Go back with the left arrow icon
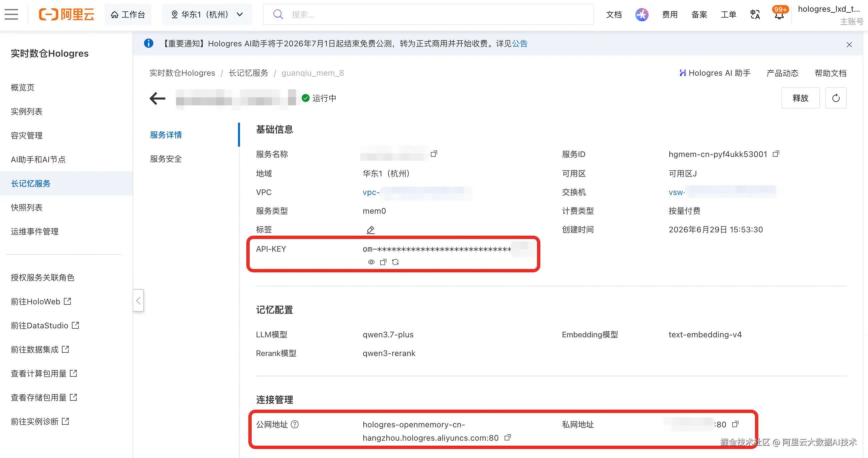 (157, 98)
